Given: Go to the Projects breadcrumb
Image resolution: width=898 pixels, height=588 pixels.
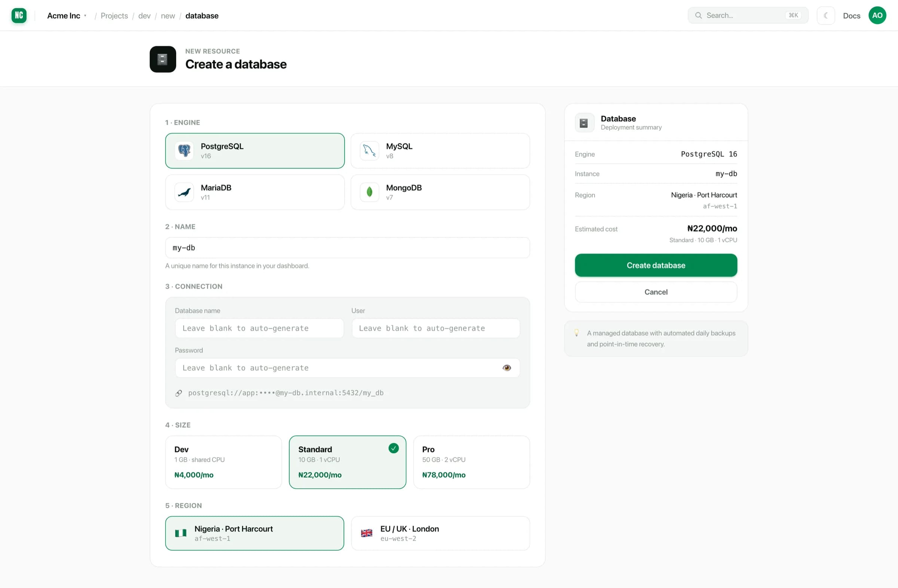Looking at the screenshot, I should click(114, 15).
